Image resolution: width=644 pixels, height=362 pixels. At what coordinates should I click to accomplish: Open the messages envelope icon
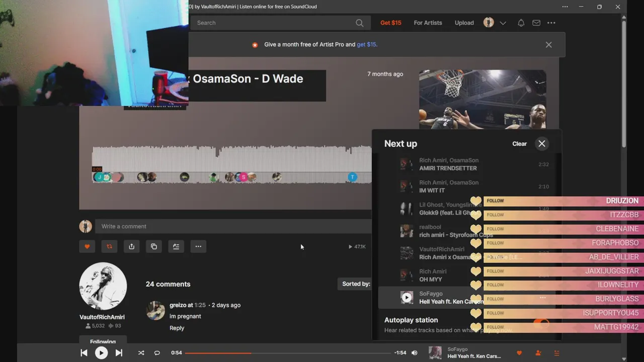coord(536,23)
